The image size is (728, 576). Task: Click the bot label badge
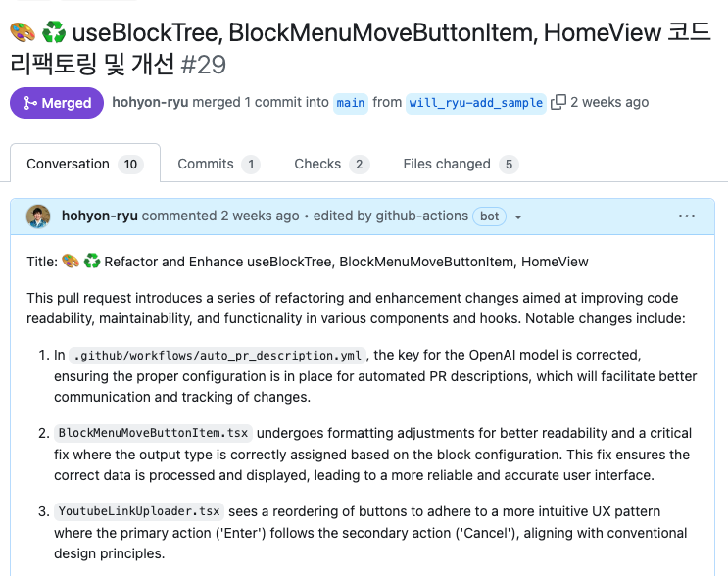click(x=488, y=216)
